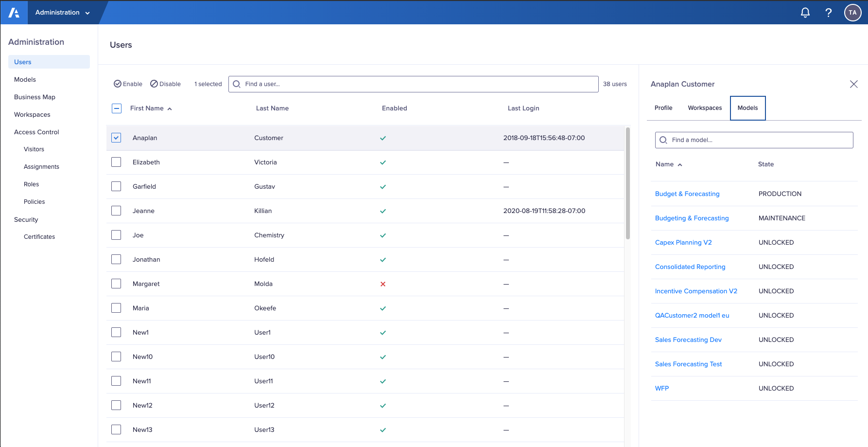Image resolution: width=868 pixels, height=447 pixels.
Task: Open the WFP model link
Action: pyautogui.click(x=662, y=389)
